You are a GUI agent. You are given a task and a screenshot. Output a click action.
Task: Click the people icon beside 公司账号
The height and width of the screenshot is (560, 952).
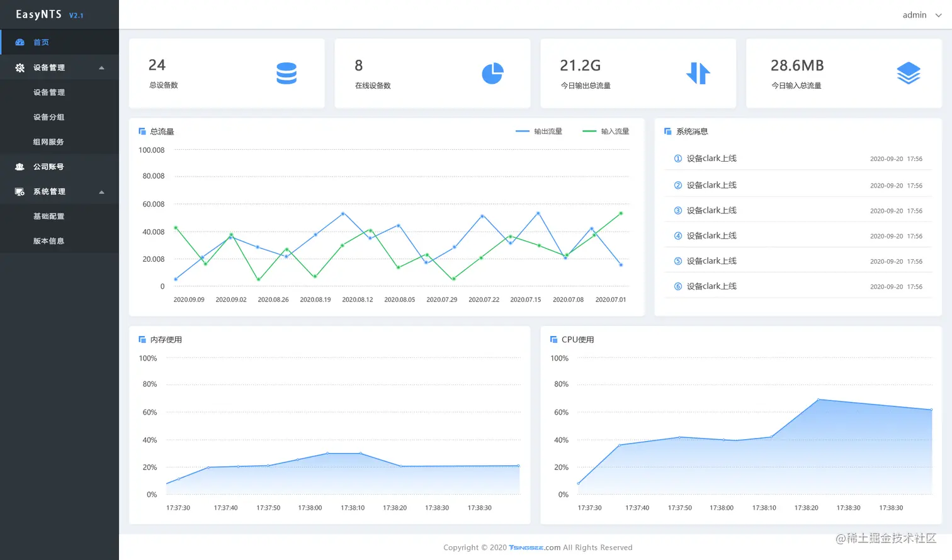[x=20, y=167]
